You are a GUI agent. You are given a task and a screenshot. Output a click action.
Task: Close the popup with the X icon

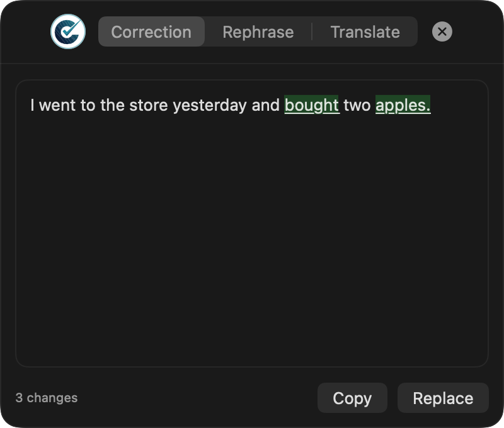442,31
